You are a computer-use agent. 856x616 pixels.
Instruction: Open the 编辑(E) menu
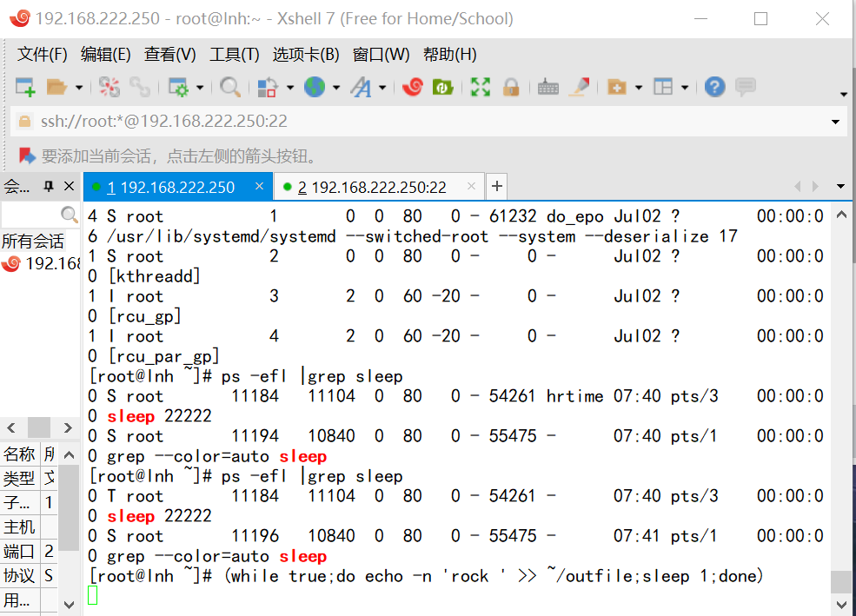[x=105, y=55]
